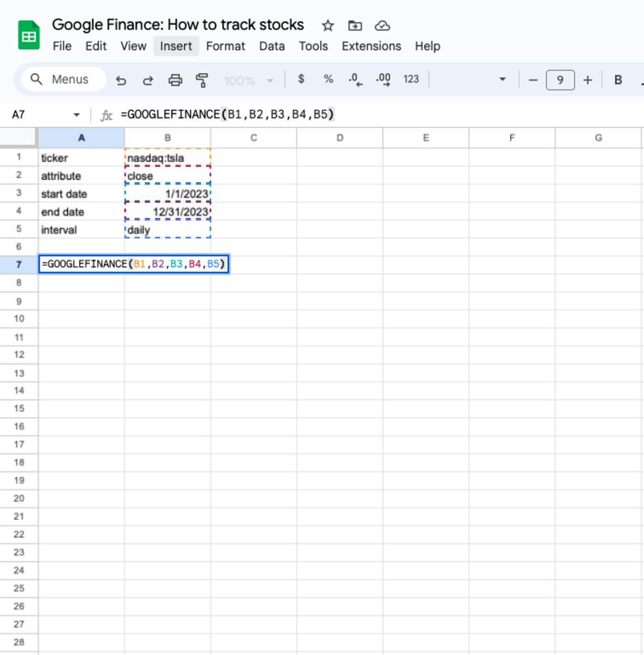Select row 15 header

[x=19, y=408]
